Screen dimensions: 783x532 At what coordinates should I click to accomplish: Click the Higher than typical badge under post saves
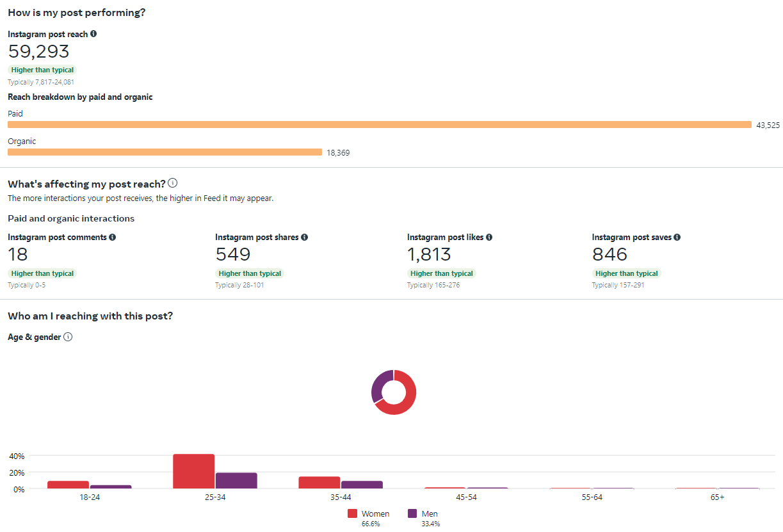coord(626,273)
